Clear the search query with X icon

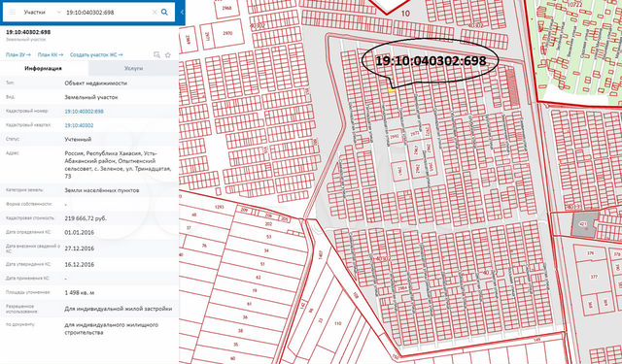click(155, 13)
